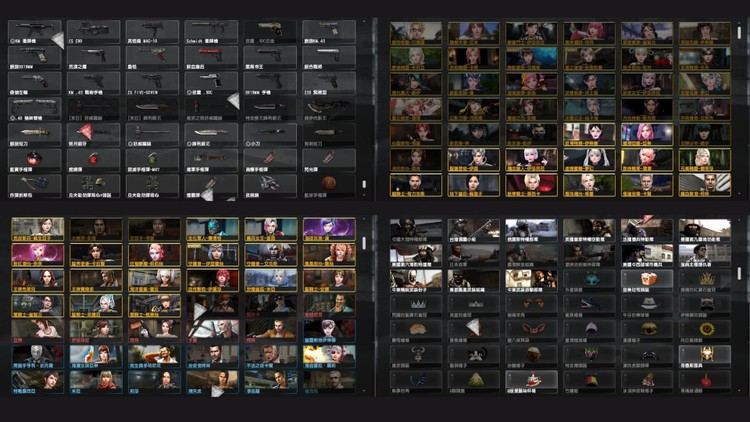Image resolution: width=750 pixels, height=422 pixels.
Task: Select the bomb defusal pliers kit
Action: 34,187
